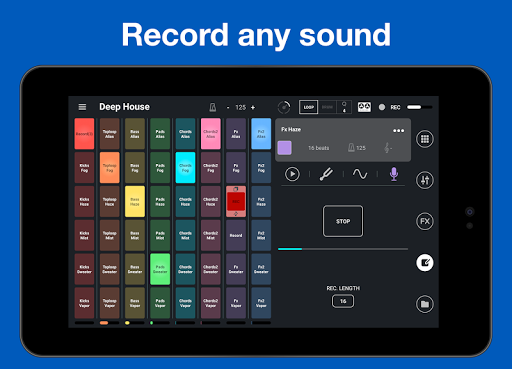This screenshot has height=369, width=512.
Task: Open the folder sample browser
Action: (x=425, y=304)
